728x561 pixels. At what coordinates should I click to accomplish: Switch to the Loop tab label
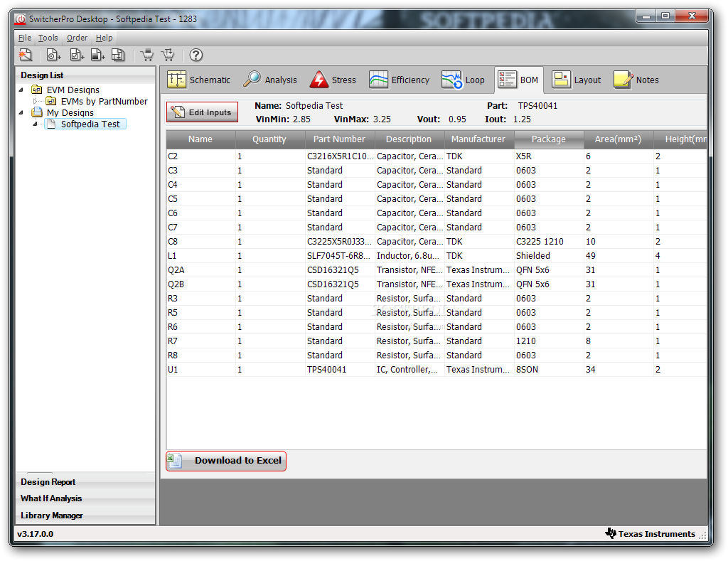tap(475, 80)
